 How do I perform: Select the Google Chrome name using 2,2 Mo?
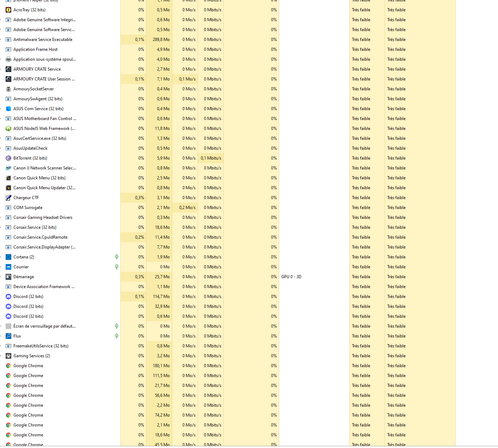28,405
